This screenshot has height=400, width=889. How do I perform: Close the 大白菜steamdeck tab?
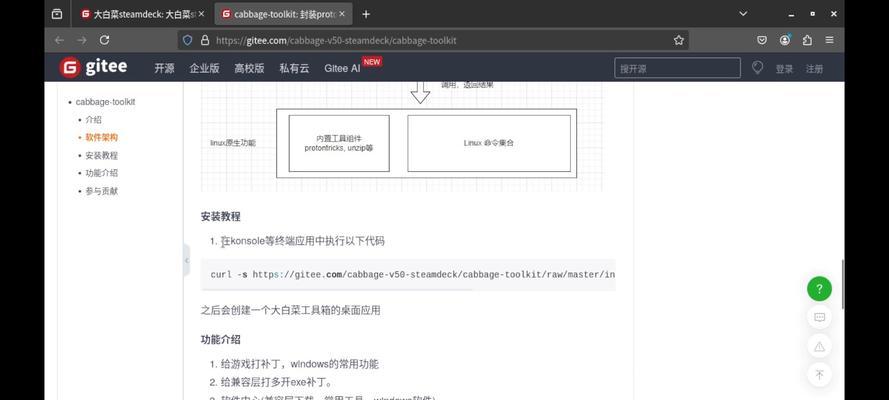[x=201, y=14]
